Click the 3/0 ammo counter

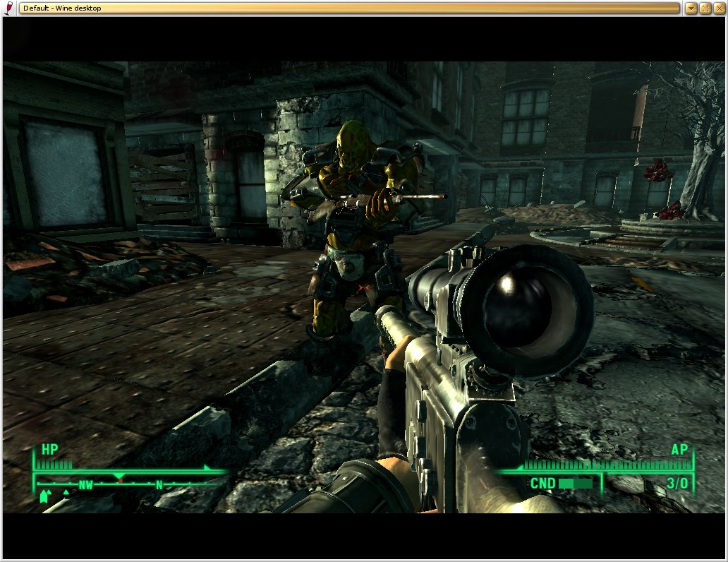pyautogui.click(x=677, y=484)
